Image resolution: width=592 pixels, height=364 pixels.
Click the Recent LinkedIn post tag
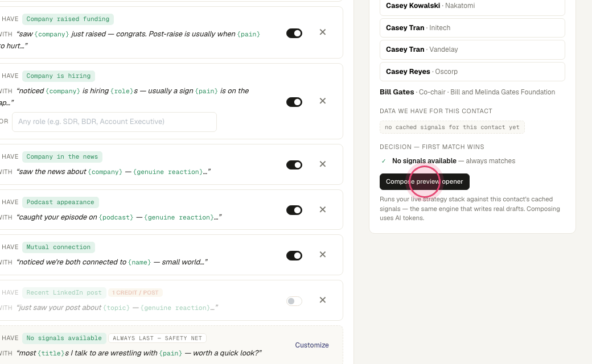64,293
